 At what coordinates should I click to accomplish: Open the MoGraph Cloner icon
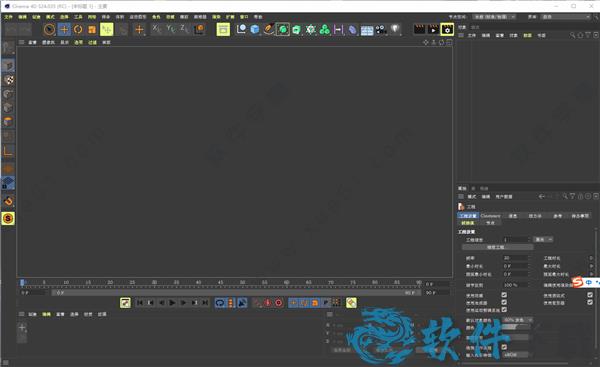[324, 29]
